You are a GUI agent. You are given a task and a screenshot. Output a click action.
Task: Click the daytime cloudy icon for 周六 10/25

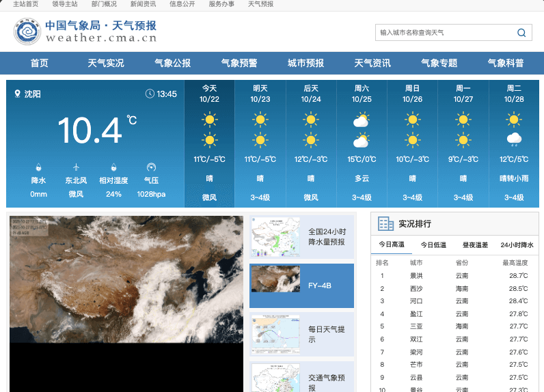coord(362,120)
